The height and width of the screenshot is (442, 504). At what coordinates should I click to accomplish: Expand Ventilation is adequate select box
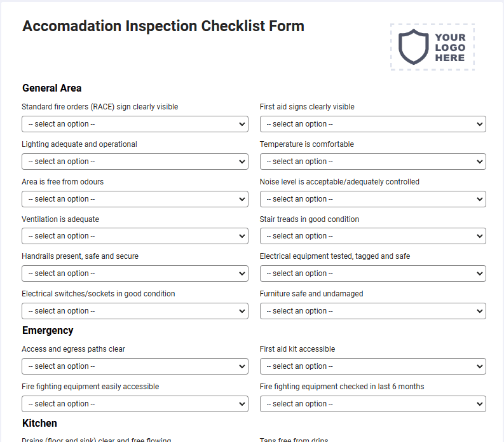135,236
